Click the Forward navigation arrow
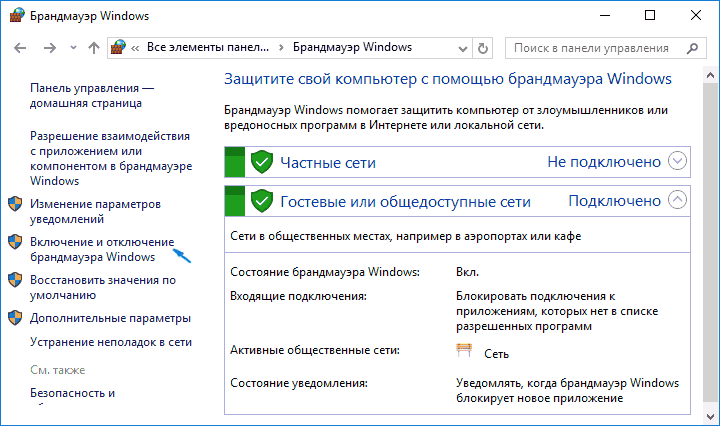The width and height of the screenshot is (720, 426). pyautogui.click(x=50, y=48)
